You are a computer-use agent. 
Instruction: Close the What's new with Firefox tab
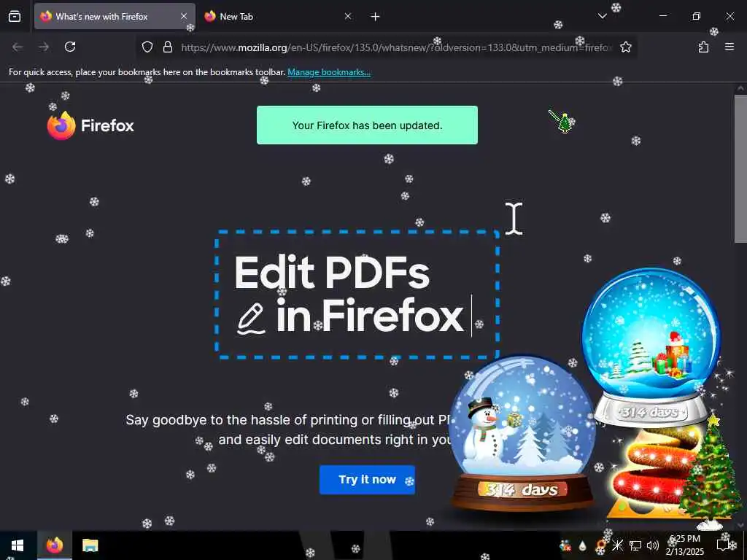[184, 16]
